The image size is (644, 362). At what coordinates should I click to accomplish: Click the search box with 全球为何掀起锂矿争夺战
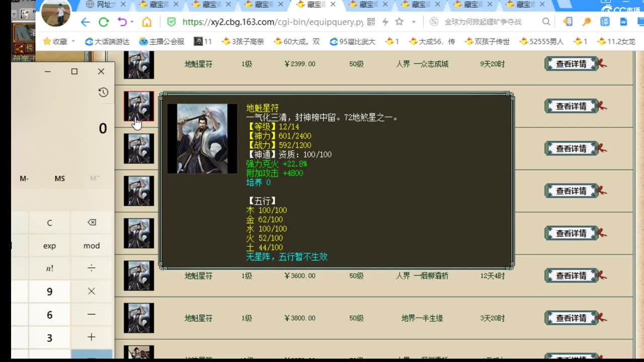483,22
